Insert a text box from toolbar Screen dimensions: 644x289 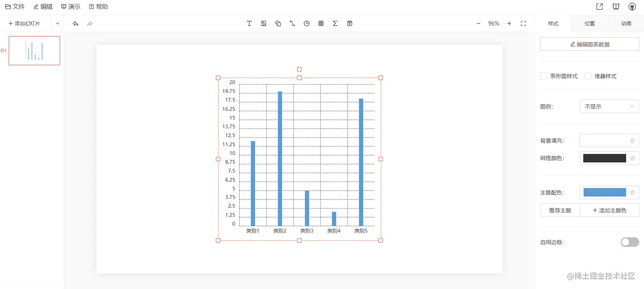[249, 23]
